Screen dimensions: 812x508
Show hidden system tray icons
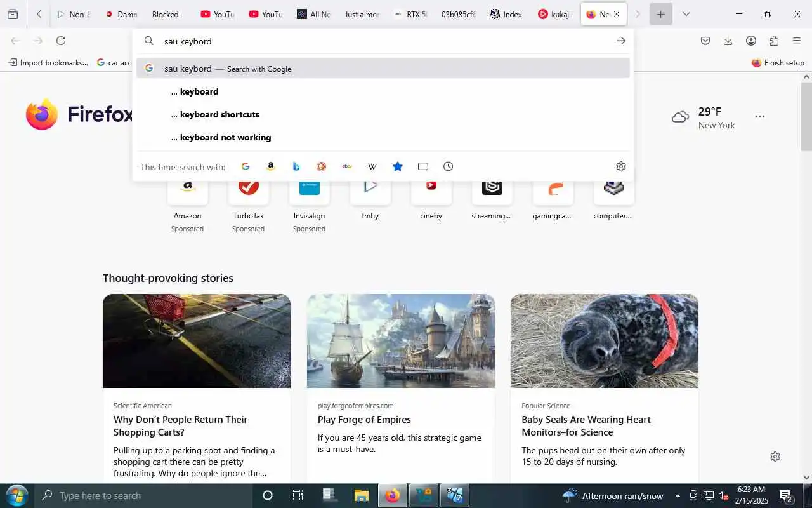[x=678, y=496]
